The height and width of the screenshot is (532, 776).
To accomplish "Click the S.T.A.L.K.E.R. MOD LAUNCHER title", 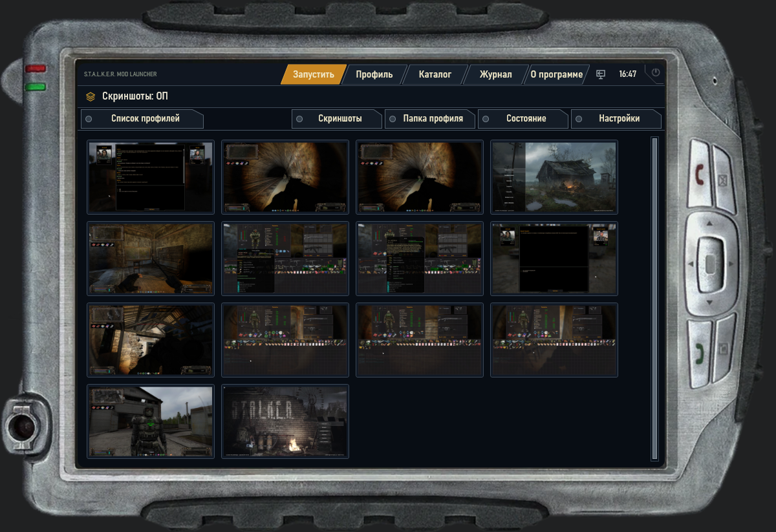I will point(120,74).
